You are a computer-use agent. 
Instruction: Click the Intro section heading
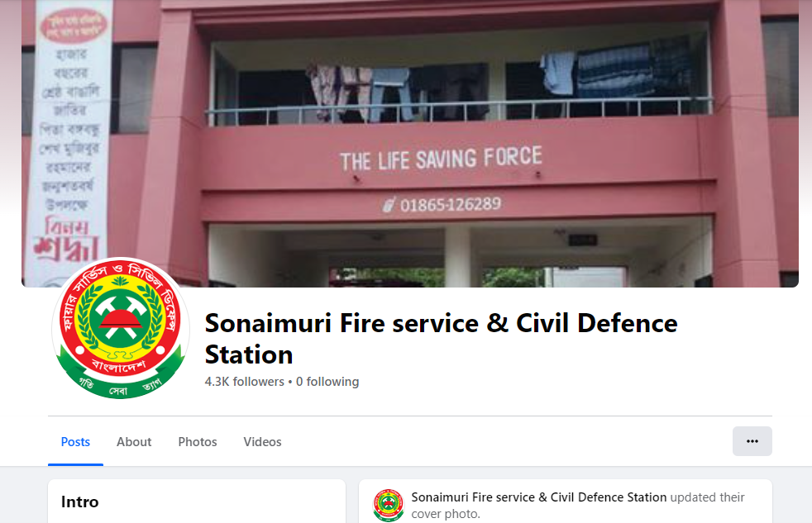79,502
